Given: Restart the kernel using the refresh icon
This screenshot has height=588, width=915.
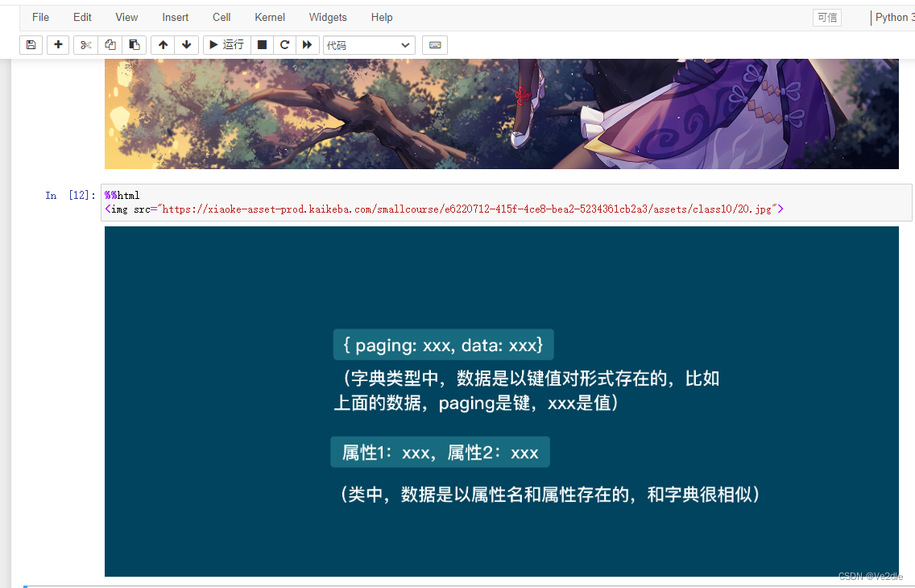Looking at the screenshot, I should click(284, 44).
